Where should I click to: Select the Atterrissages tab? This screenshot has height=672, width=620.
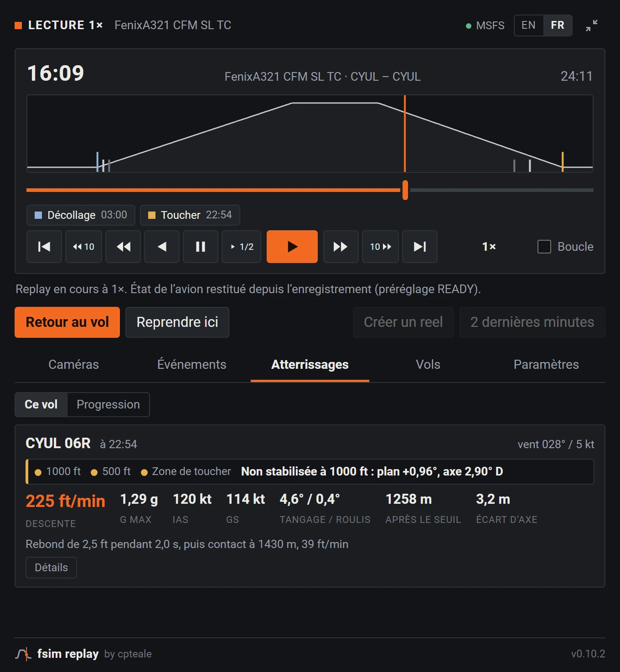coord(310,364)
